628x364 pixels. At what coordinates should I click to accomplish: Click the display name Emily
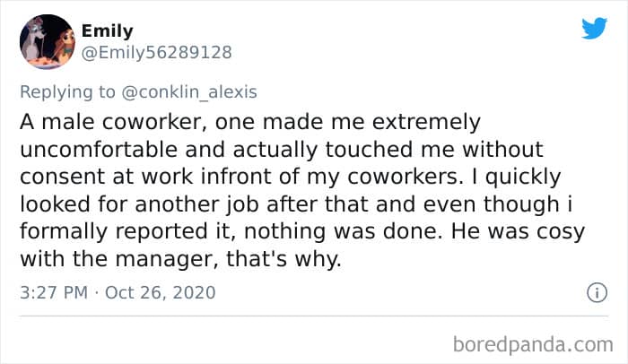(107, 31)
